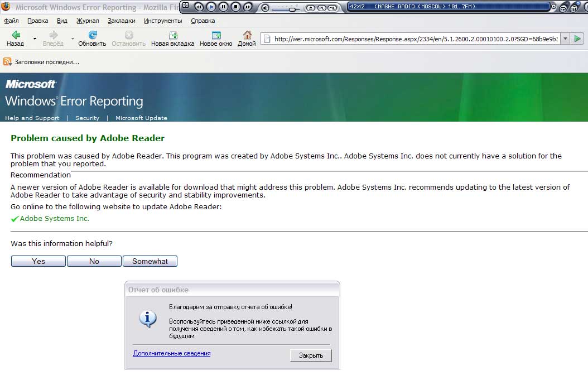This screenshot has height=385, width=588.
Task: Open the Microsoft Update link
Action: click(141, 118)
